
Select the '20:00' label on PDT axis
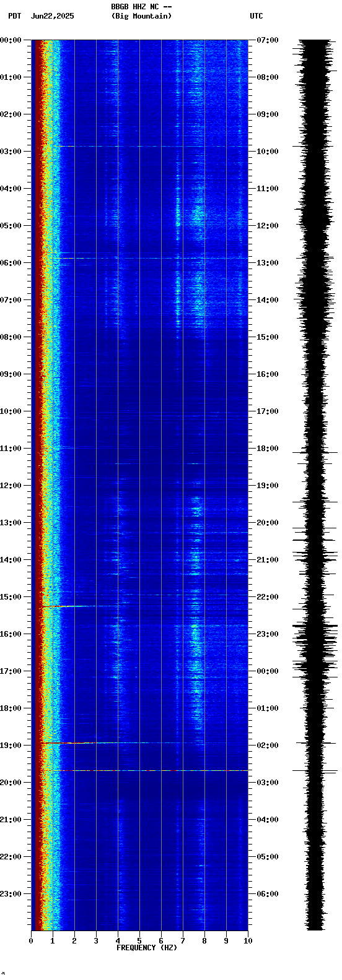(x=11, y=783)
